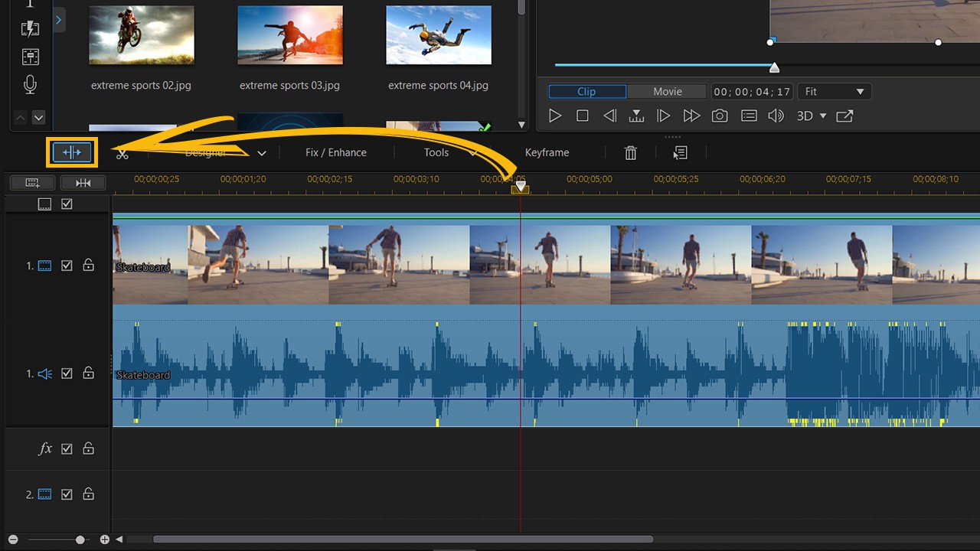Open the Chapter room lightning icon
The height and width of the screenshot is (551, 980).
(x=30, y=29)
